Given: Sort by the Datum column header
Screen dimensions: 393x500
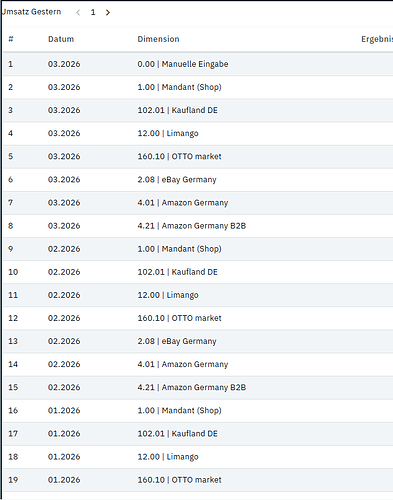Looking at the screenshot, I should pyautogui.click(x=61, y=39).
